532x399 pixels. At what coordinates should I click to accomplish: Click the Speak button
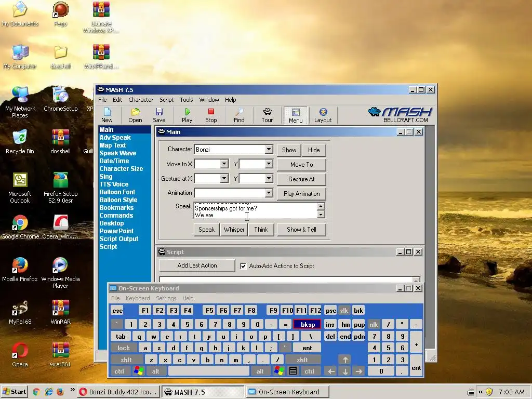[206, 230]
